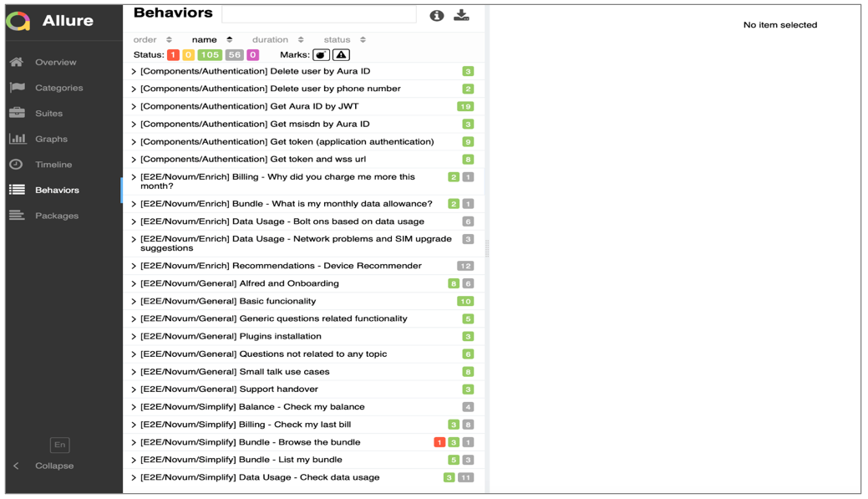
Task: Click the Behaviors list icon in sidebar
Action: coord(18,190)
